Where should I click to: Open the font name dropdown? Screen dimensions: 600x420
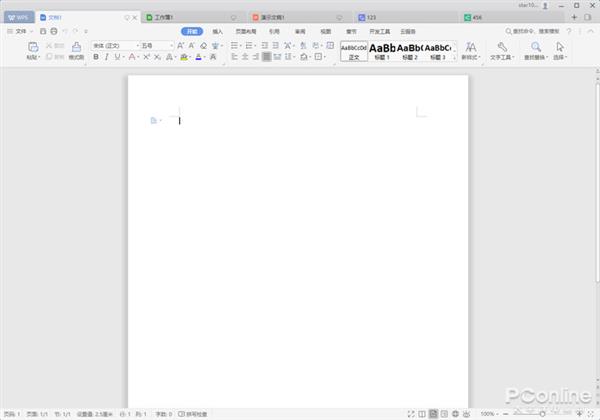[x=138, y=46]
